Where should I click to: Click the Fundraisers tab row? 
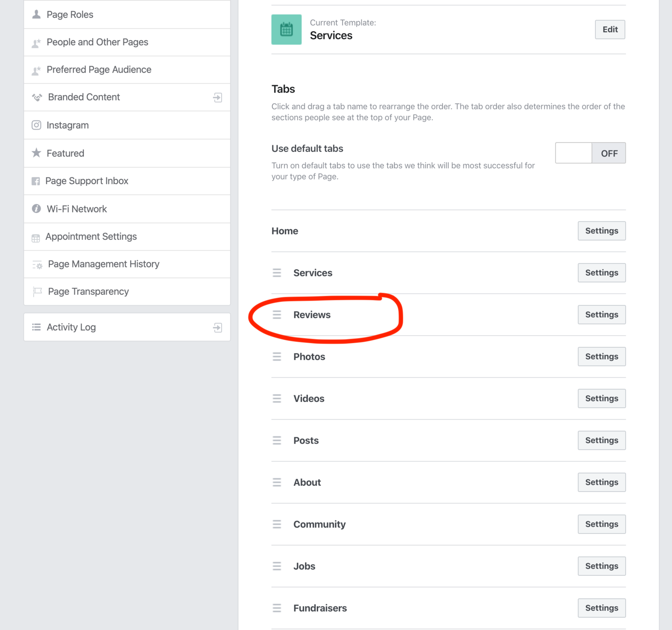tap(448, 608)
